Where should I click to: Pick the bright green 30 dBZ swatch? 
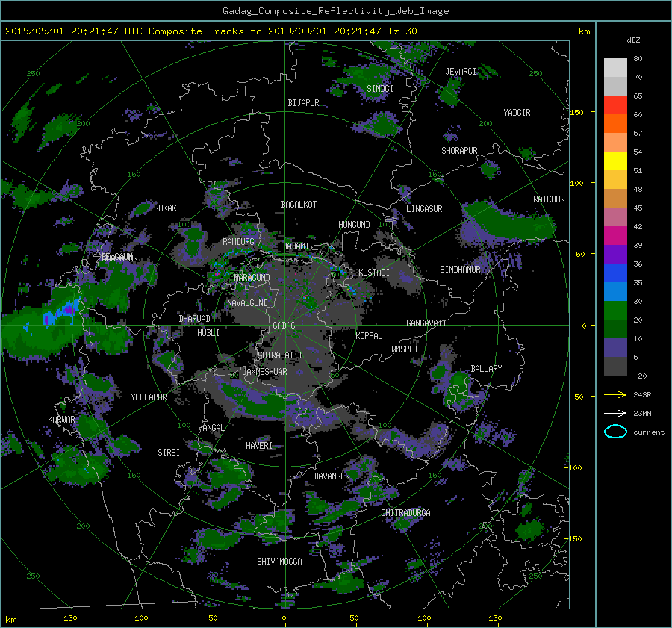615,310
